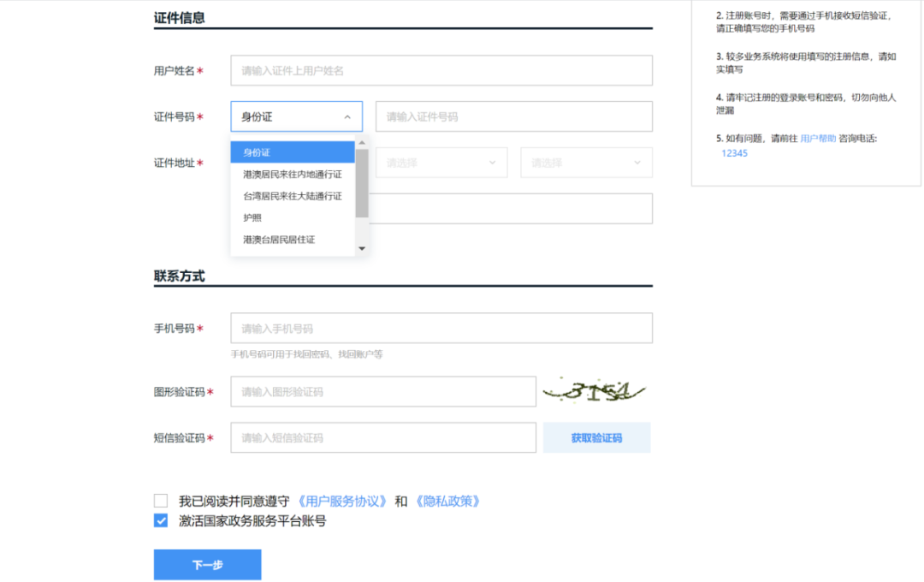Open the 《隐私政策》 link
This screenshot has height=582, width=924.
[447, 502]
